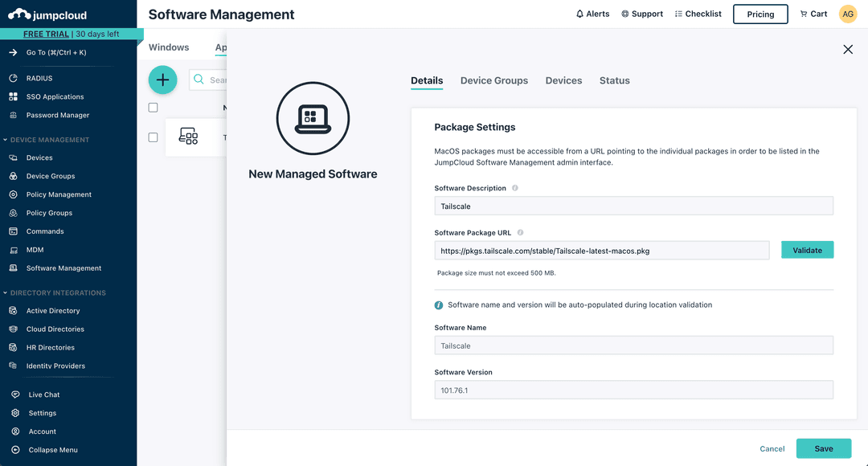This screenshot has width=868, height=466.
Task: Toggle the select-all checkbox above the list
Action: [x=153, y=107]
